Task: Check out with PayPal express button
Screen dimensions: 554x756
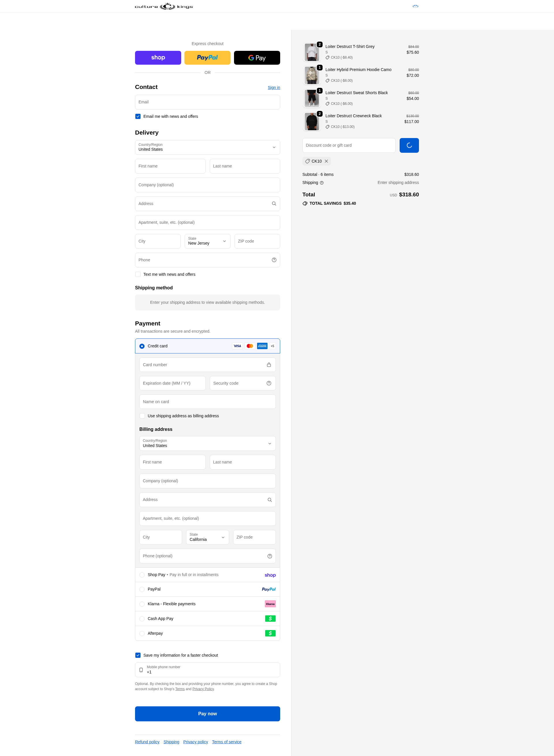Action: [207, 58]
